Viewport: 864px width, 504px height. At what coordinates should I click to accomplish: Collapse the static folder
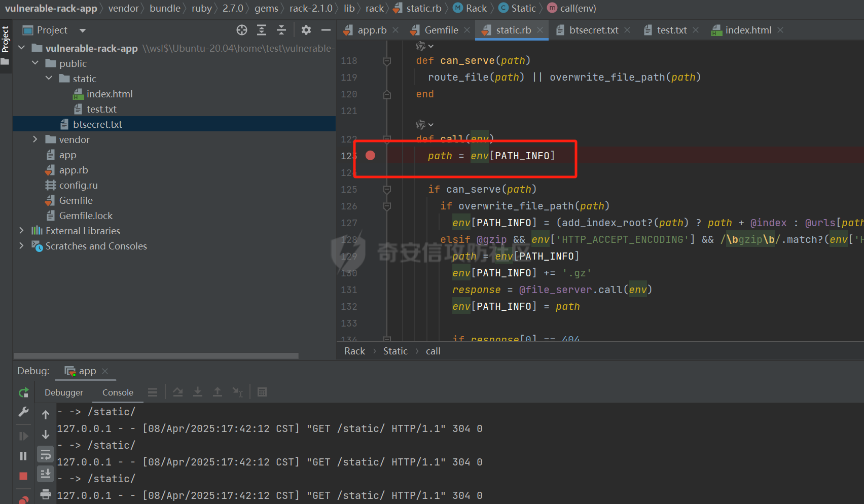(x=49, y=78)
